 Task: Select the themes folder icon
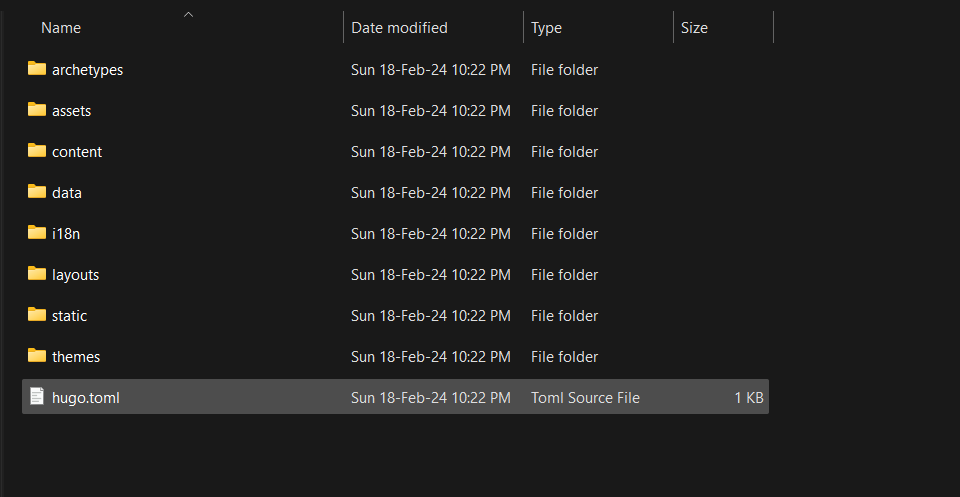tap(37, 356)
